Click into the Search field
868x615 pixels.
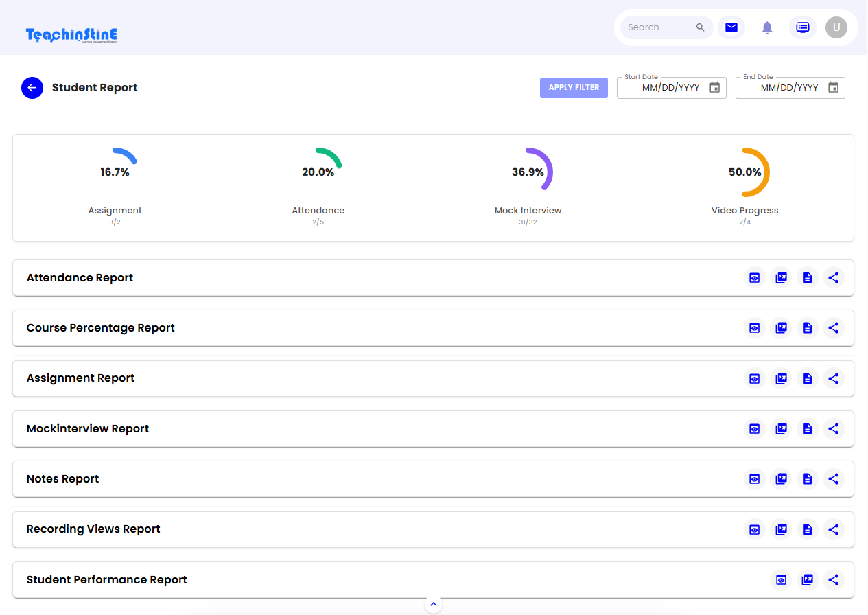point(659,27)
